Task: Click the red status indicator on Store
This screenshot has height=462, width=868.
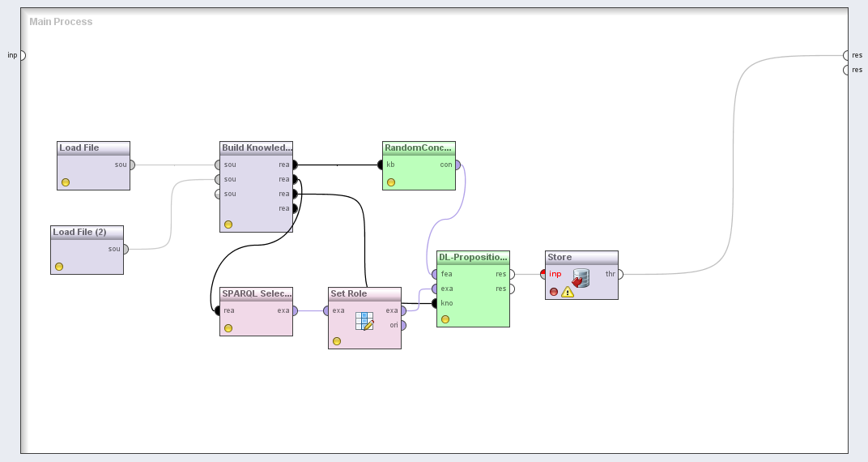Action: coord(554,292)
